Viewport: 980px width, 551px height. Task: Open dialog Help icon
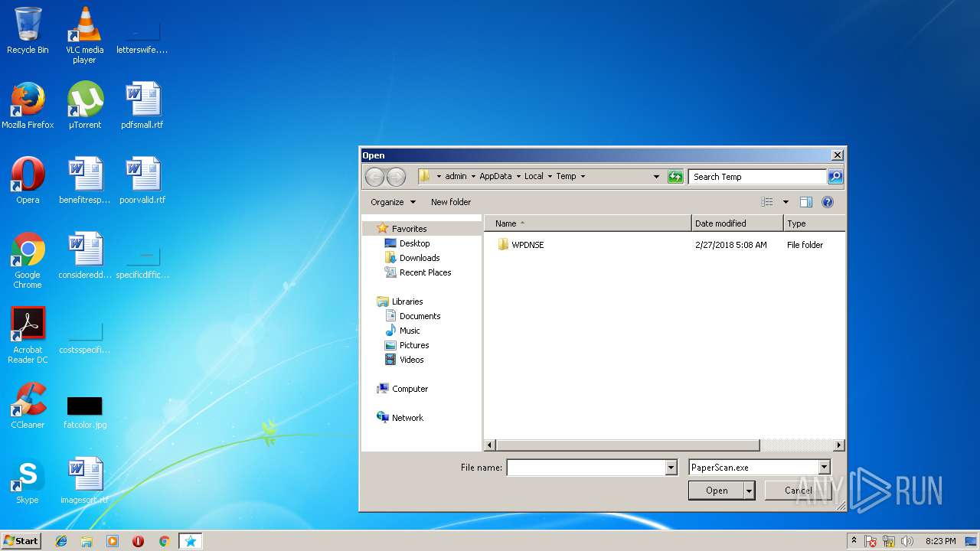[x=827, y=202]
